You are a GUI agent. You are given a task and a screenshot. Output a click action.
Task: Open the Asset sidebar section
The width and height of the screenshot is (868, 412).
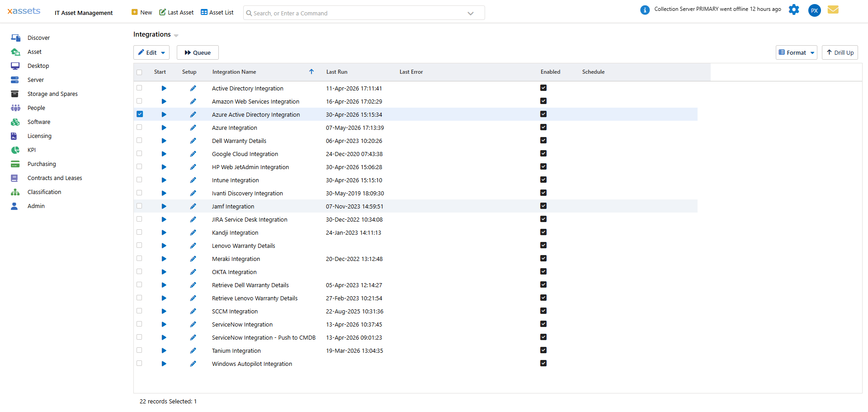tap(34, 52)
